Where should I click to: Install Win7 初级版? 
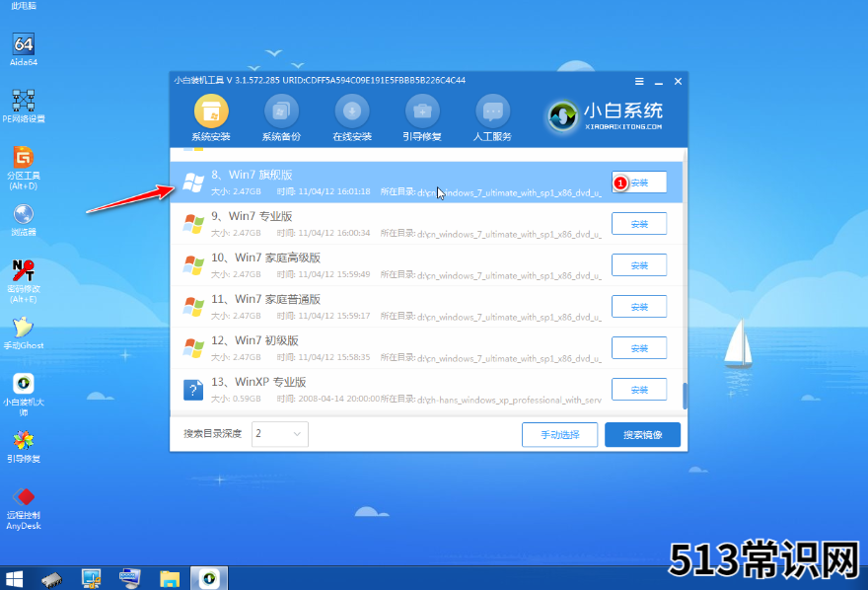coord(639,348)
